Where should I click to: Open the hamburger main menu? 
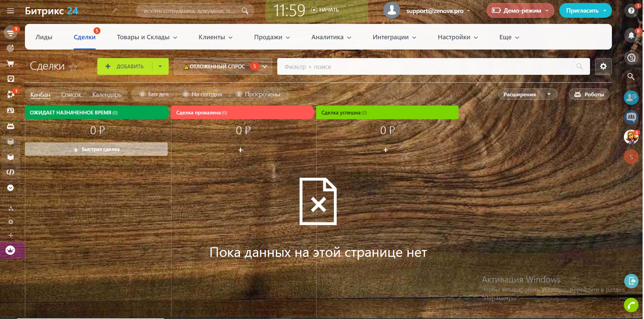11,11
